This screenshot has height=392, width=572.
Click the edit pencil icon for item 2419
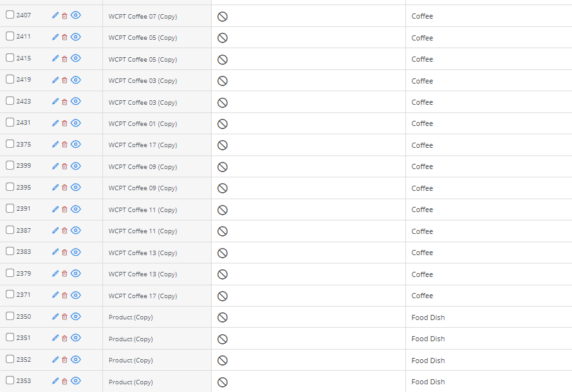[55, 80]
